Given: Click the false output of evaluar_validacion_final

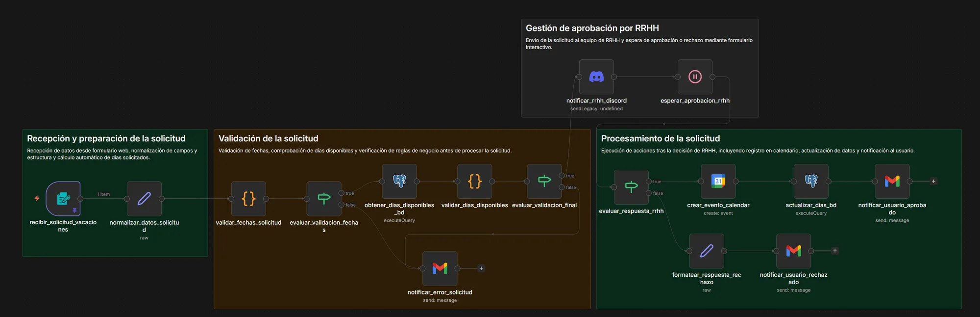Looking at the screenshot, I should click(x=562, y=187).
